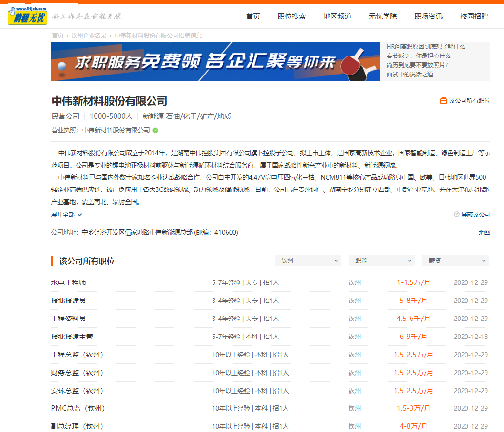Screen dimensions: 504x432
Task: Open the 无忧学院 navigation item
Action: pos(383,16)
